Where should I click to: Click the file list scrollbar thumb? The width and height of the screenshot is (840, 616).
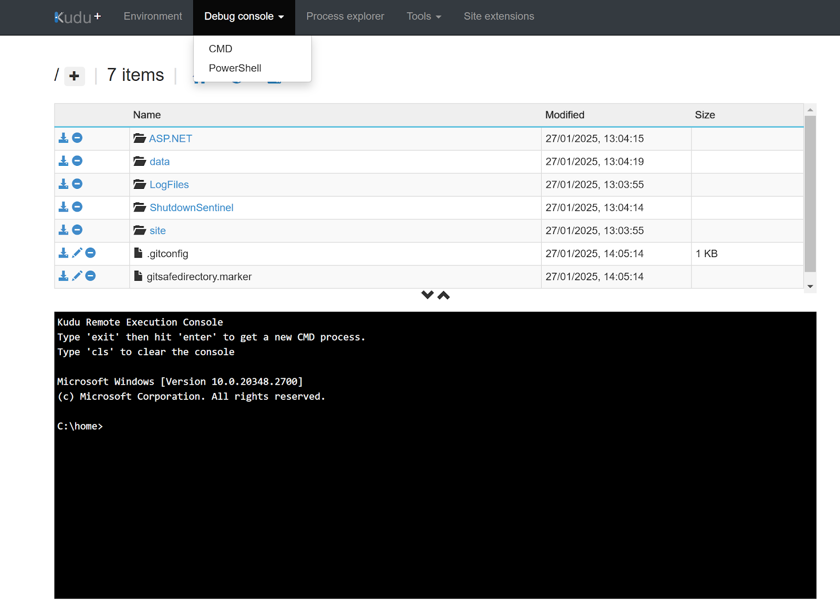click(x=810, y=194)
